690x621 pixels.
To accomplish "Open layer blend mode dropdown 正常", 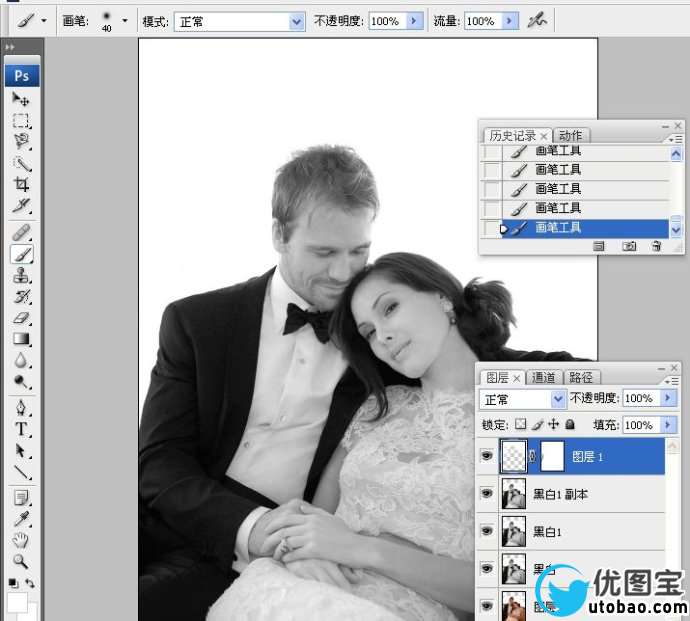I will (x=558, y=399).
